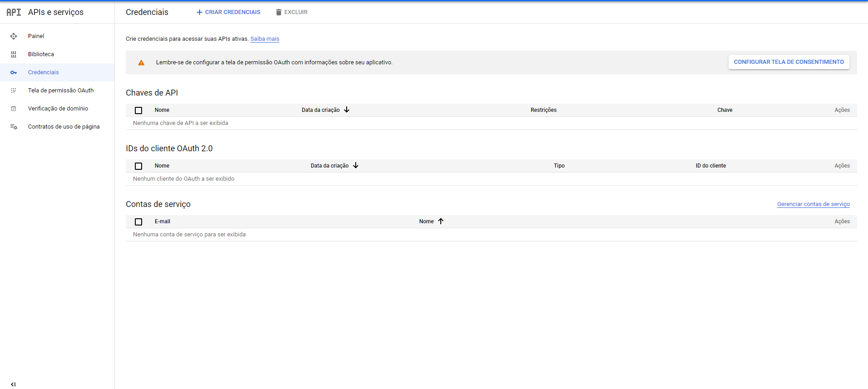Screen dimensions: 868x389
Task: Click the Chave column header
Action: [725, 110]
